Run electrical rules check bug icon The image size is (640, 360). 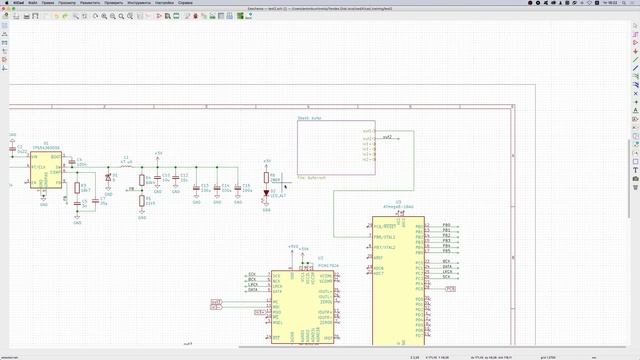pos(196,16)
